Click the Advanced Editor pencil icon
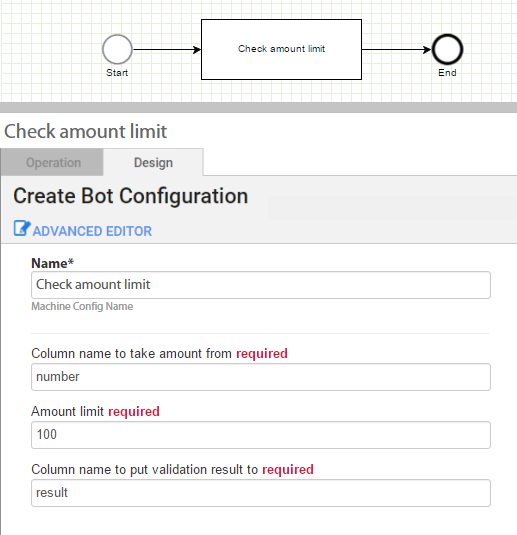 (x=22, y=228)
